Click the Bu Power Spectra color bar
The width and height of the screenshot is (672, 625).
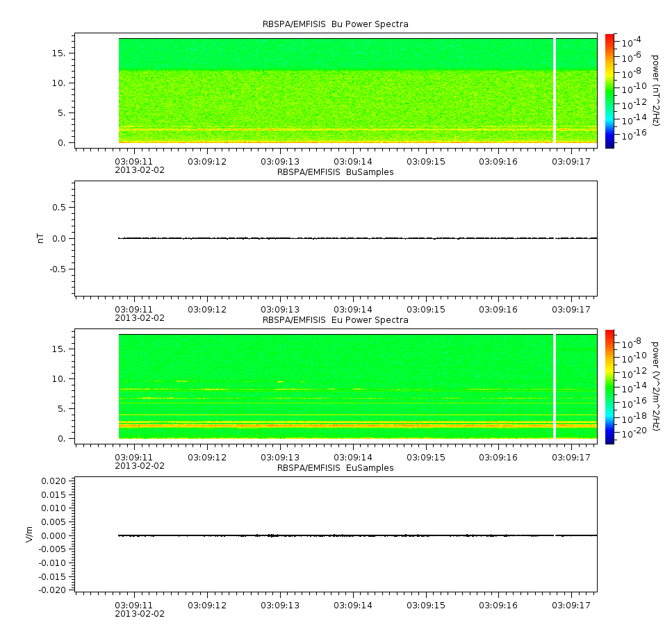tap(609, 91)
